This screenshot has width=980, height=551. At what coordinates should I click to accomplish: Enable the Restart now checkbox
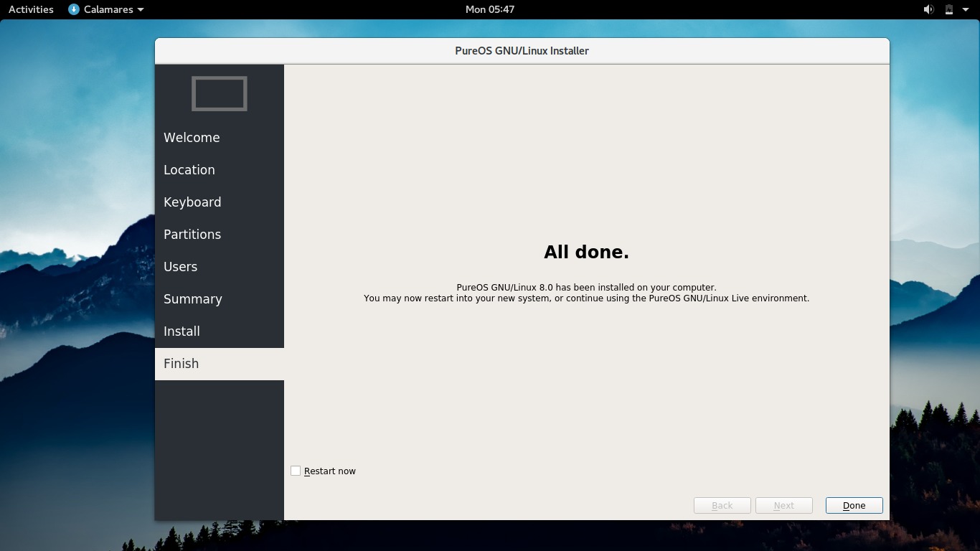tap(295, 470)
